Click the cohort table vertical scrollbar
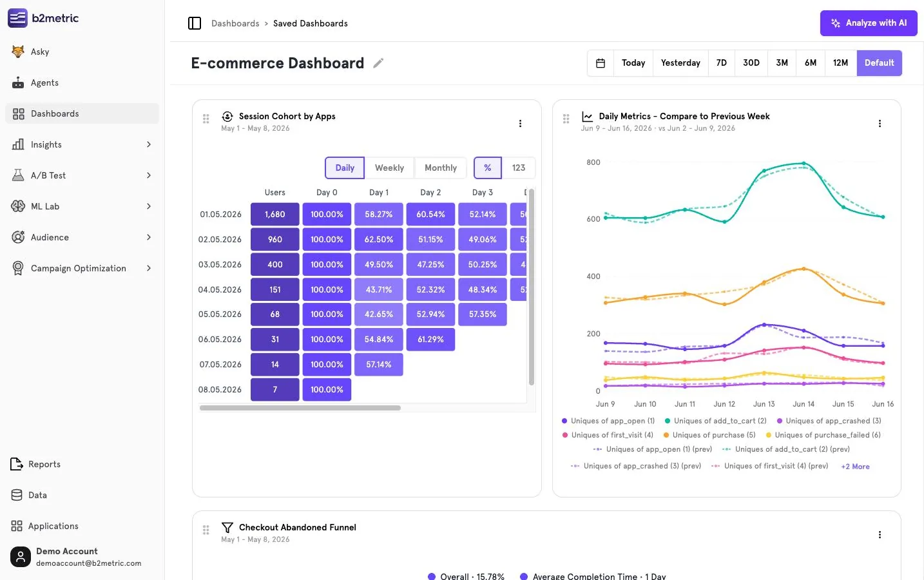The width and height of the screenshot is (924, 580). (532, 287)
